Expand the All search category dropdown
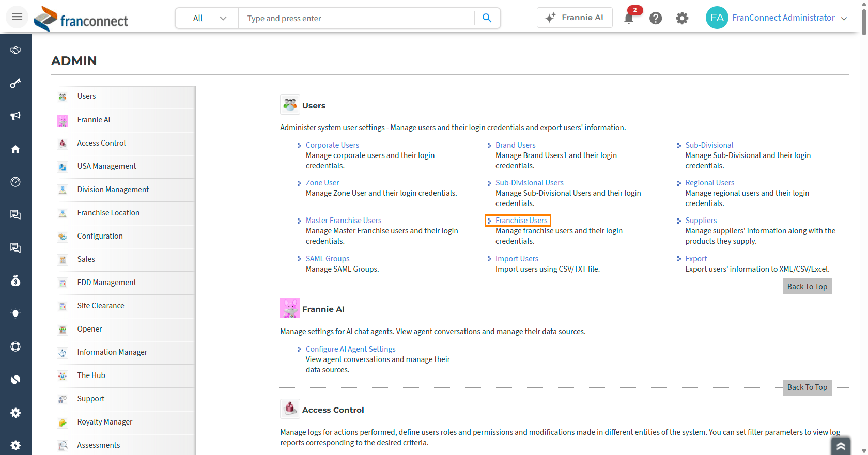 point(207,18)
